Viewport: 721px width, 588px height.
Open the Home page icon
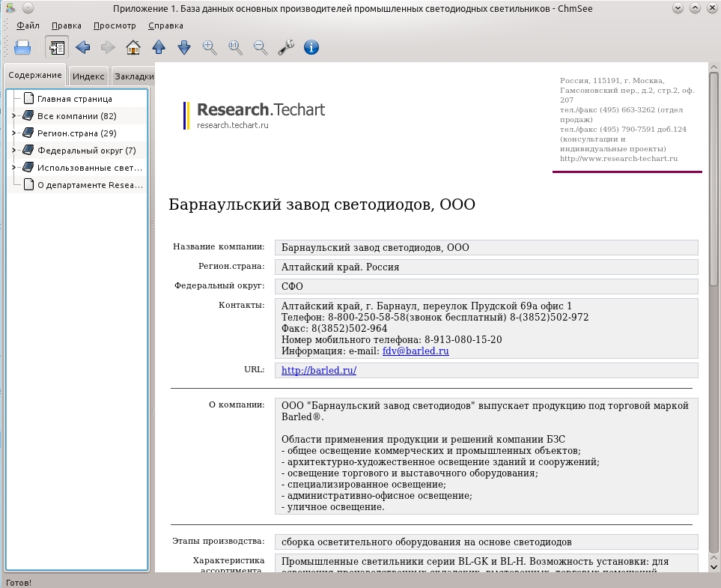133,47
